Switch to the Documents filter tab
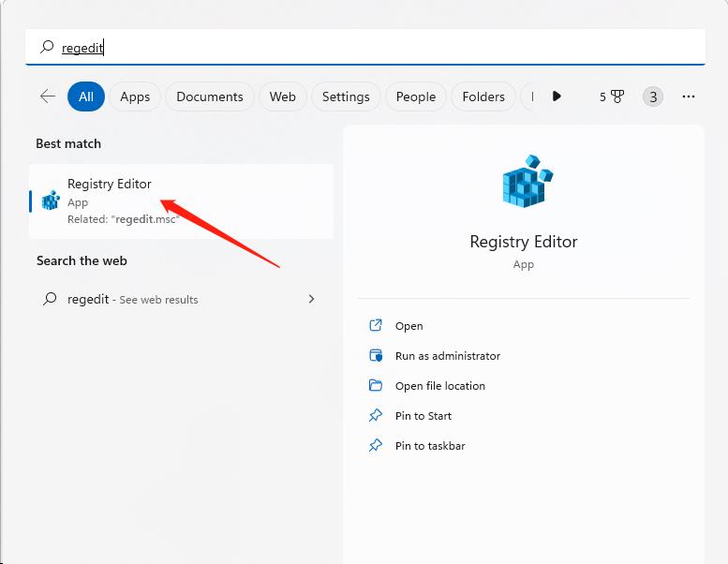 coord(209,96)
